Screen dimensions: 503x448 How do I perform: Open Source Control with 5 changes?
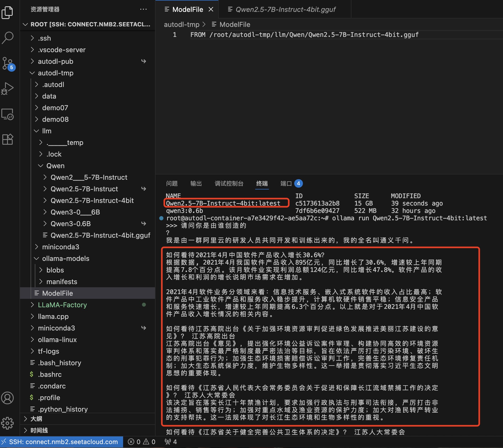coord(7,63)
